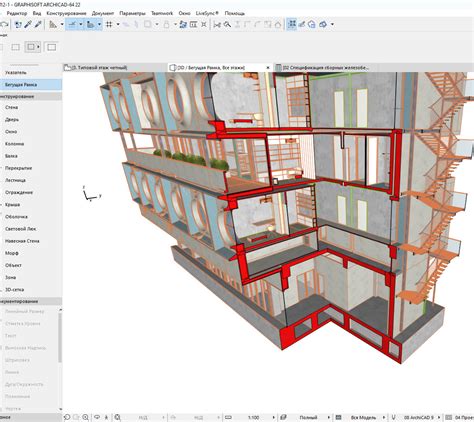This screenshot has height=422, width=474.
Task: Click the scale icon left of 1:100
Action: click(228, 417)
